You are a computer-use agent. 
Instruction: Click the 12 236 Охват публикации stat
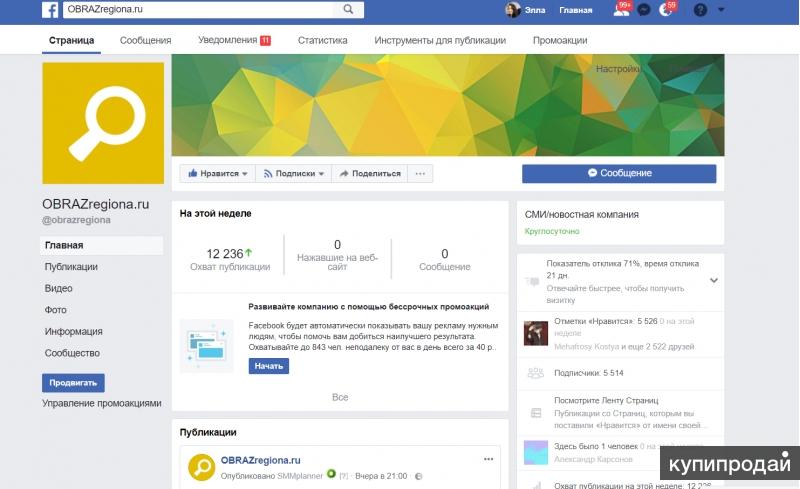coord(230,259)
